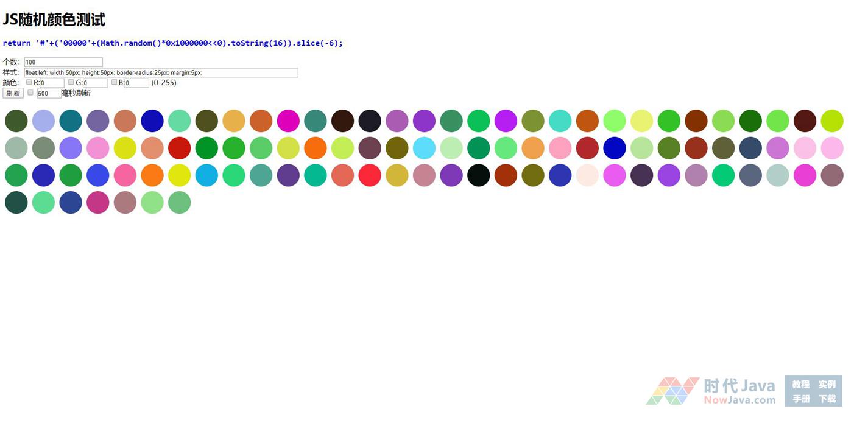Select the B value input box
Image resolution: width=868 pixels, height=437 pixels.
click(136, 83)
